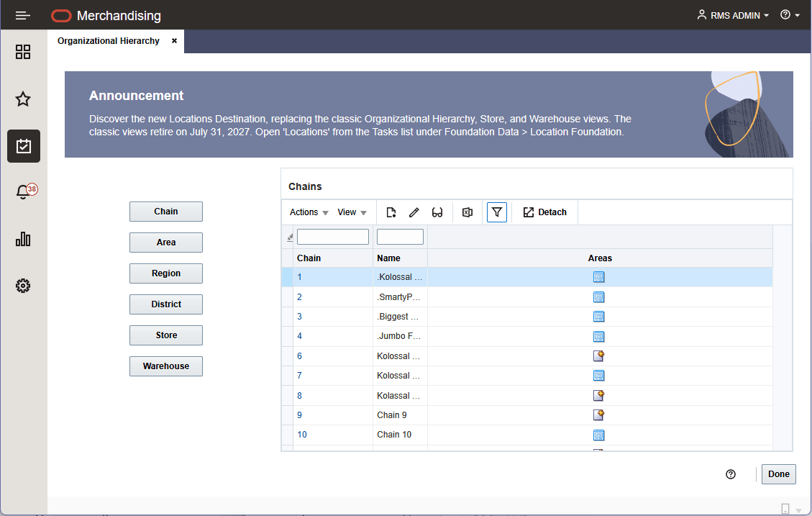
Task: Close the Organizational Hierarchy tab
Action: pyautogui.click(x=175, y=41)
